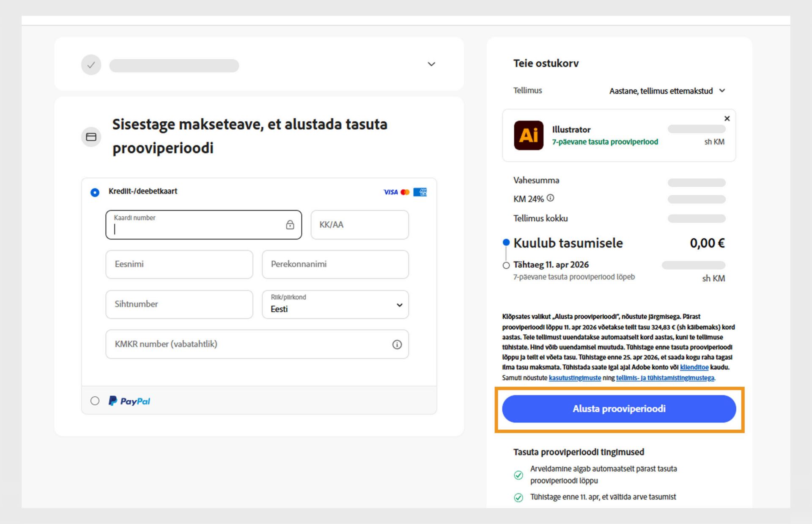Open the klienditoe link
Screen dimensions: 812x524
[x=694, y=367]
